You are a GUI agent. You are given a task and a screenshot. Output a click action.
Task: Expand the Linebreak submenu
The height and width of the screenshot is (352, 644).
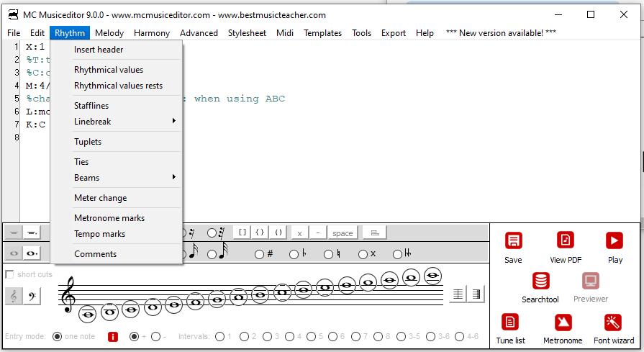pyautogui.click(x=117, y=122)
